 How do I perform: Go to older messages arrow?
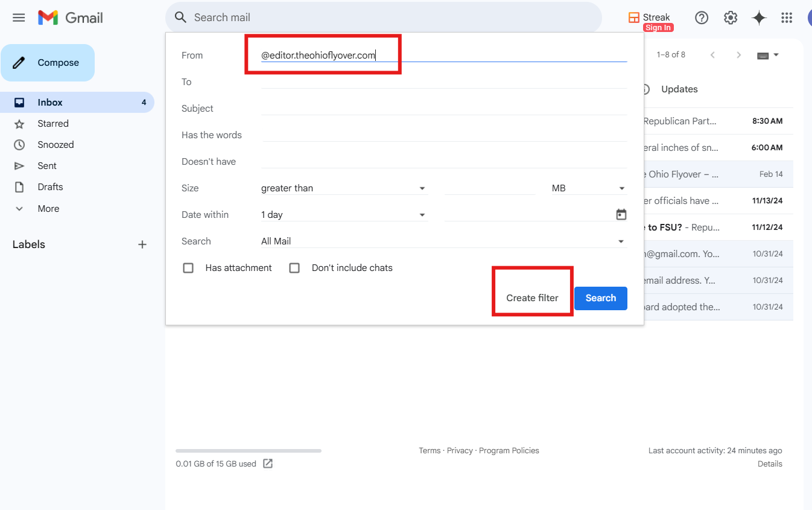click(x=738, y=55)
